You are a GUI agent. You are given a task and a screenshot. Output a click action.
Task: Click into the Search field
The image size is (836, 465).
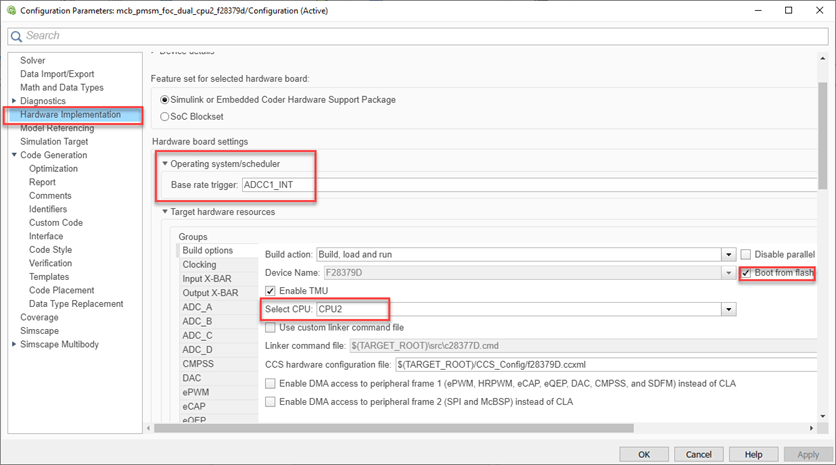[418, 36]
